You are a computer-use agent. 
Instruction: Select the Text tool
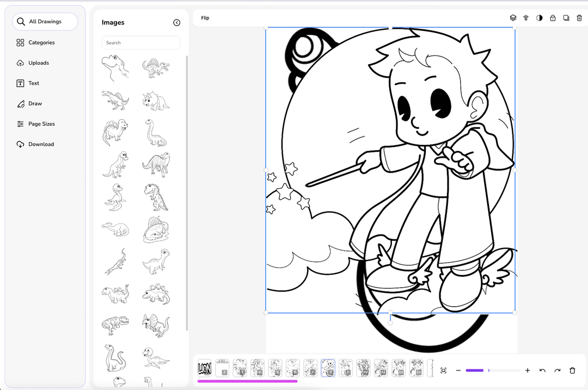[x=34, y=83]
